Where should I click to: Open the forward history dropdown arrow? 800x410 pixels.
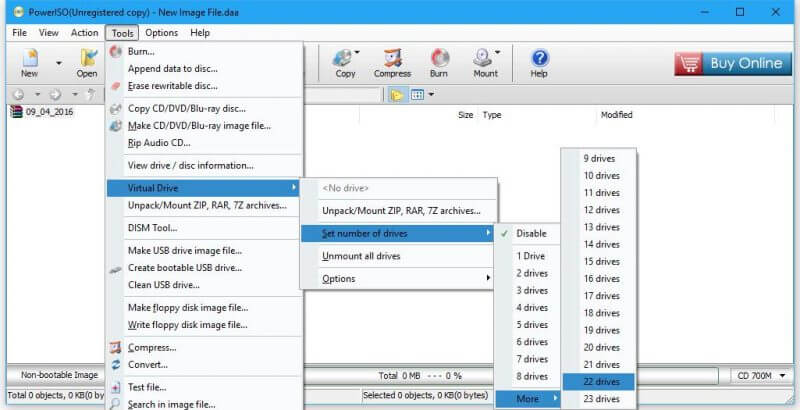point(74,95)
